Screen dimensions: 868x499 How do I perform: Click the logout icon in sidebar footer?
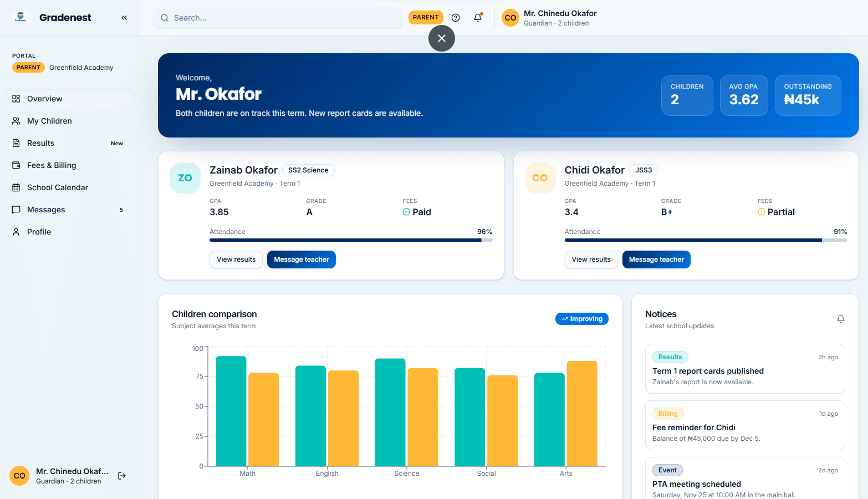pyautogui.click(x=122, y=476)
